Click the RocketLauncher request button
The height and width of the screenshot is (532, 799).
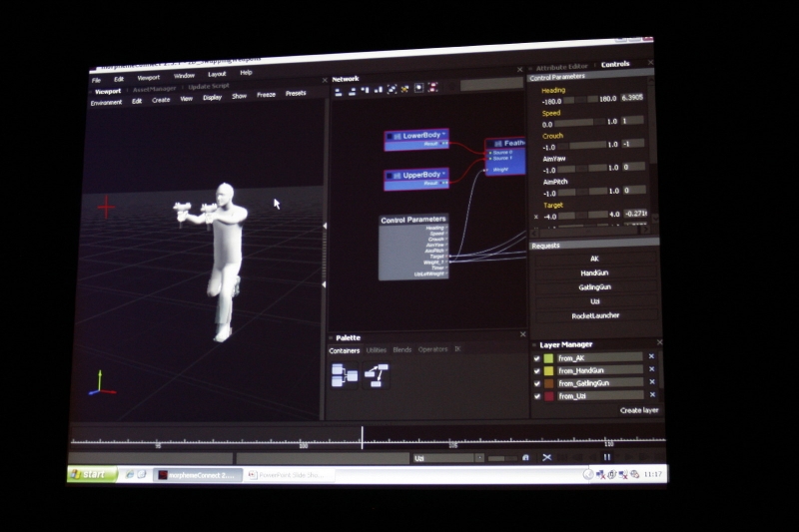point(595,315)
